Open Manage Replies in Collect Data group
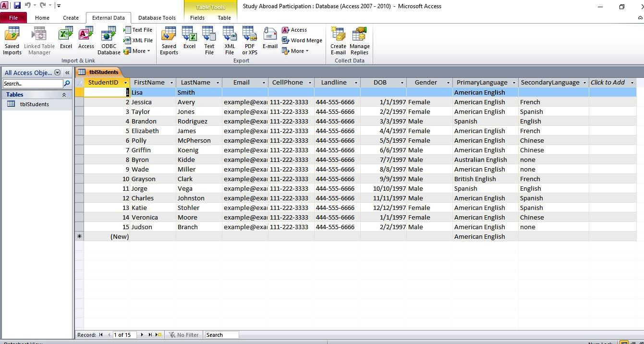 360,41
